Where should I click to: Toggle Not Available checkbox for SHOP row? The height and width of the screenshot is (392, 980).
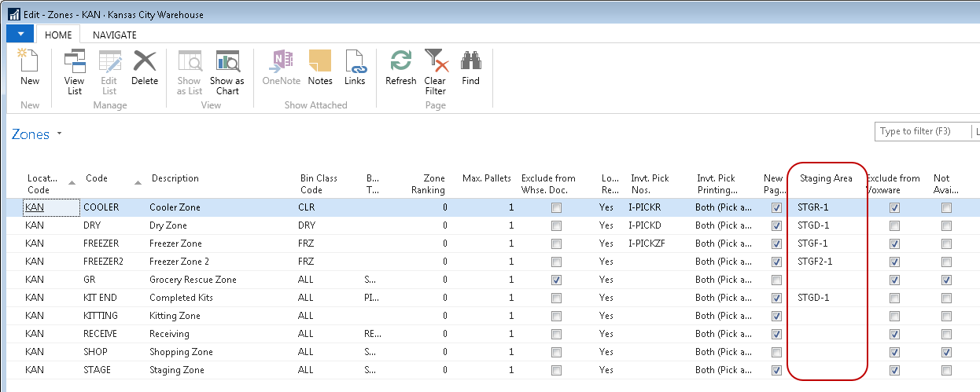(946, 352)
